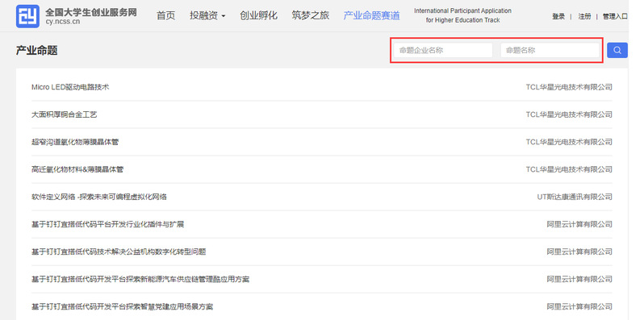Image resolution: width=644 pixels, height=320 pixels.
Task: Open the Micro LED驱动电路技术 topic
Action: (x=70, y=87)
